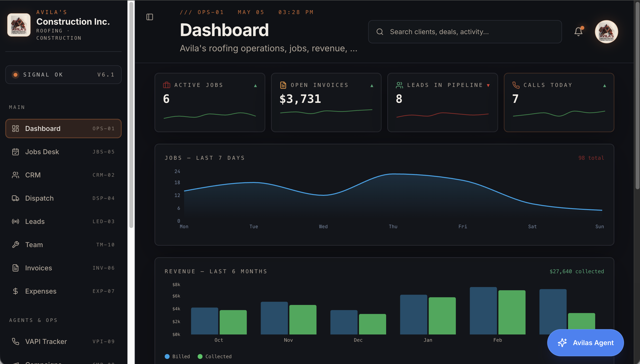640x364 pixels.
Task: Click the orange signal status dot
Action: [16, 75]
